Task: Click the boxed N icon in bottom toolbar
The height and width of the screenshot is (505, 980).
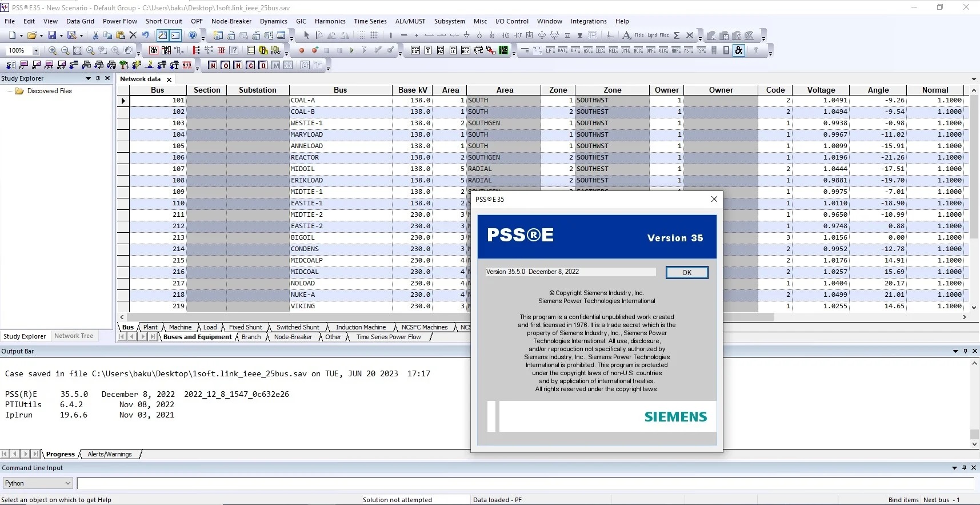Action: pos(213,65)
